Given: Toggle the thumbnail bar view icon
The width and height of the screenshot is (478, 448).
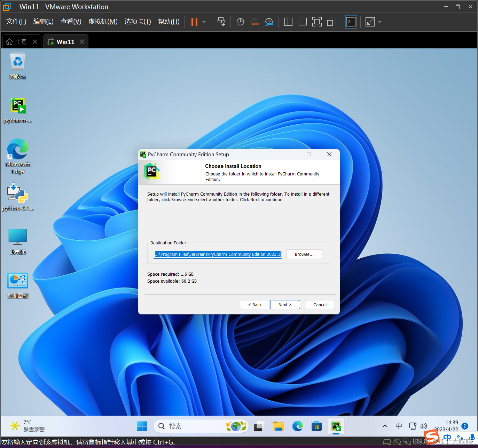Looking at the screenshot, I should (303, 22).
